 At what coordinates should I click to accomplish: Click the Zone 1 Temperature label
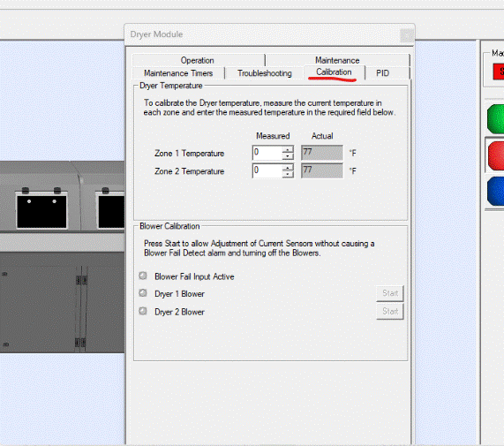coord(189,154)
